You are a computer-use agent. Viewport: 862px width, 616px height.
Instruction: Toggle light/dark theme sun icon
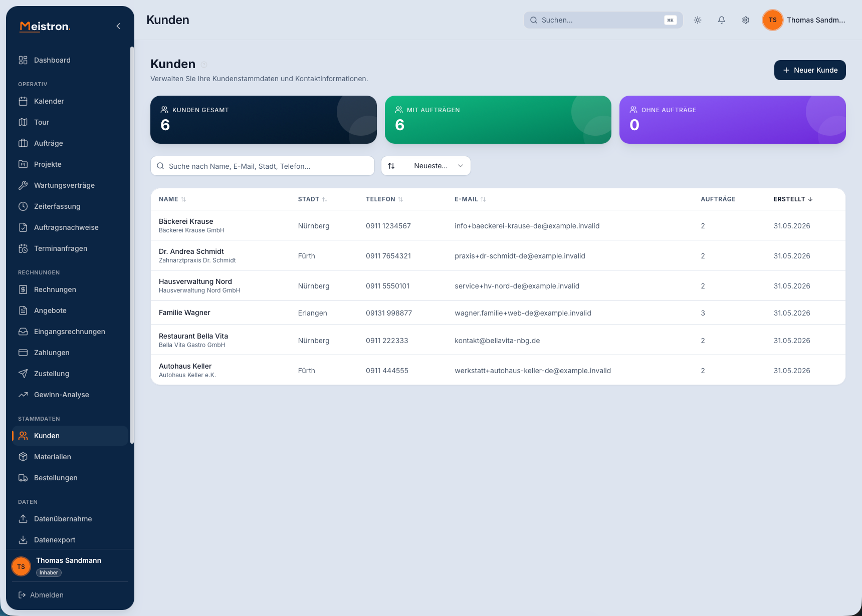pyautogui.click(x=698, y=20)
